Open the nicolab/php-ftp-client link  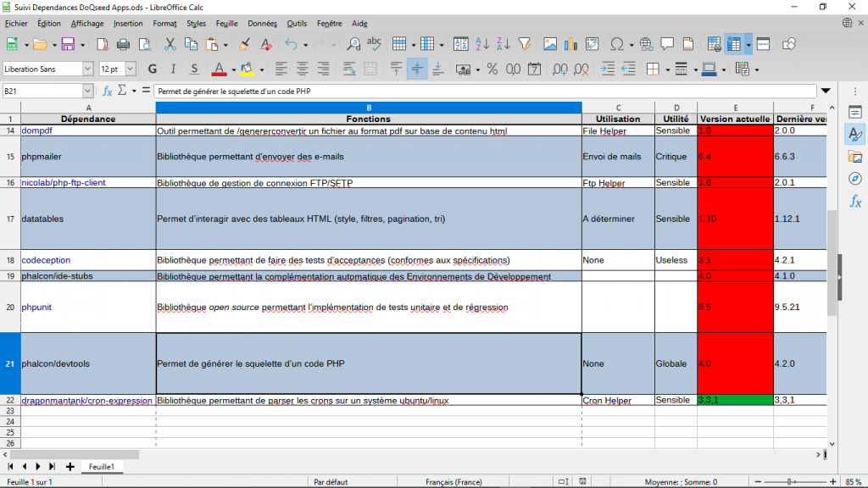click(x=63, y=183)
